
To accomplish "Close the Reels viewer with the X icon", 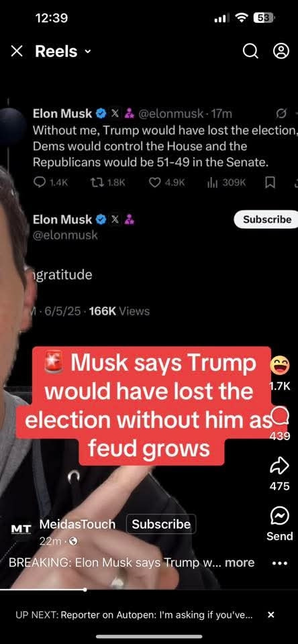I will (16, 52).
